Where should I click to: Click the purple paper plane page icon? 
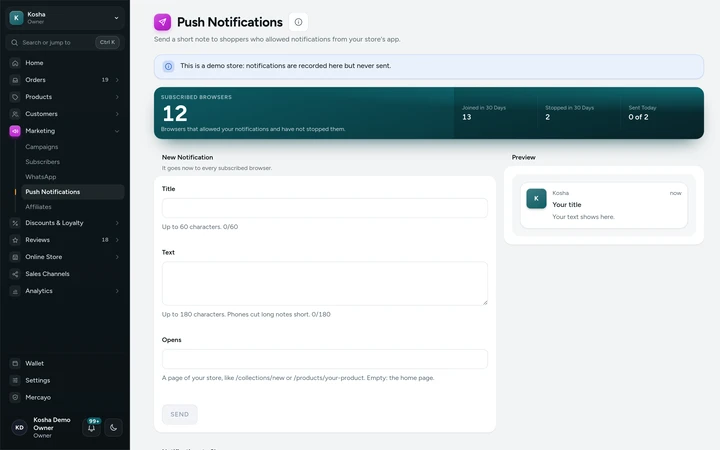pos(163,22)
